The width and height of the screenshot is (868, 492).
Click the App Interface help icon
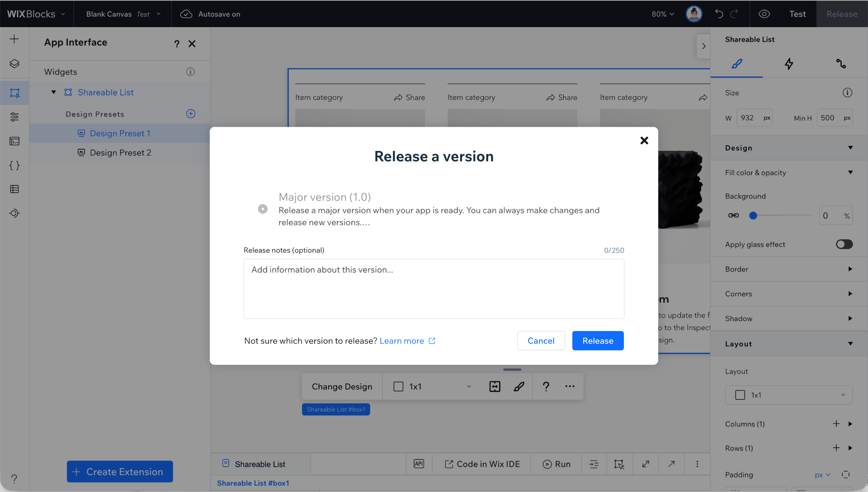coord(177,44)
